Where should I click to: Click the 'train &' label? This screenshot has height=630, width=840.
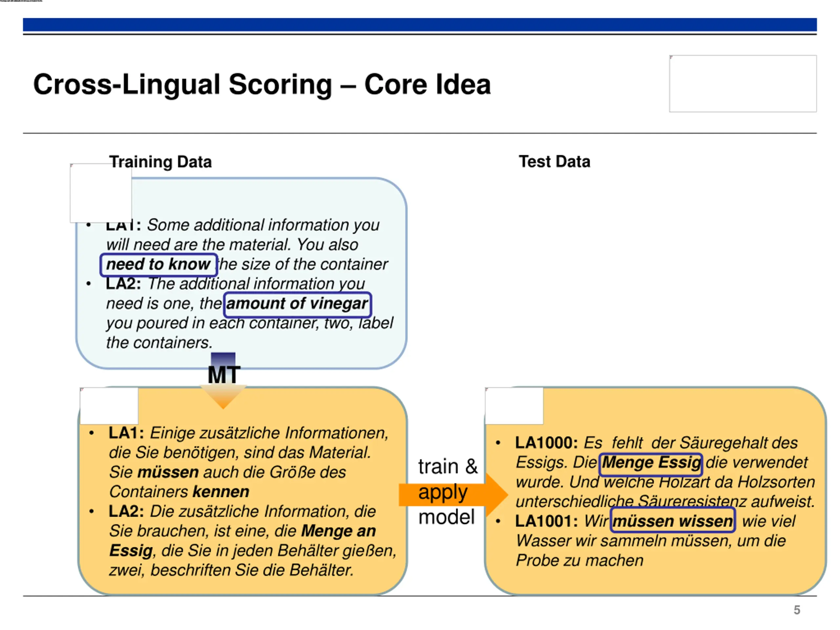(x=448, y=466)
